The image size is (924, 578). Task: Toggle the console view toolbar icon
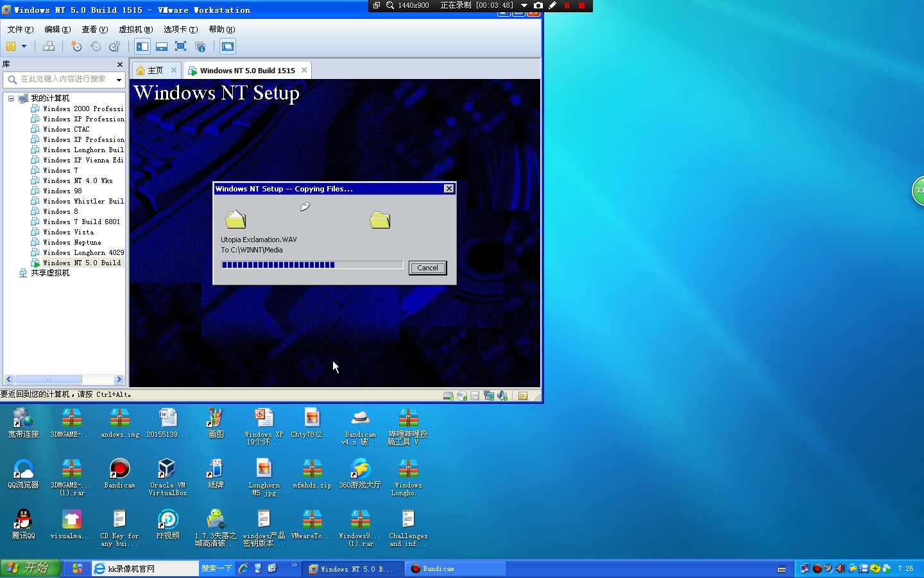click(x=228, y=46)
